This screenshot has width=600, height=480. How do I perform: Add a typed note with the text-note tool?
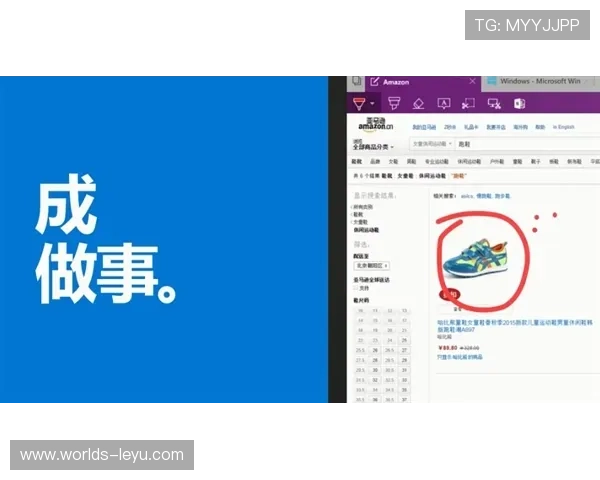pyautogui.click(x=443, y=103)
